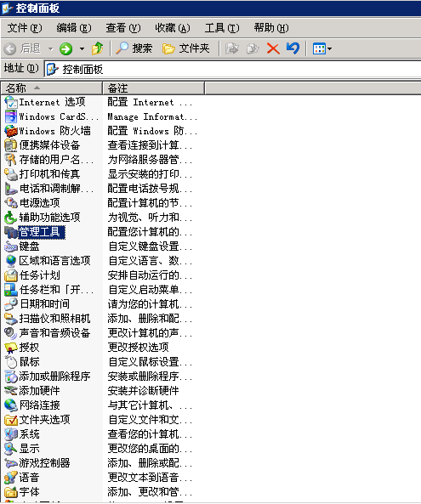Click the 安装并诊断硬件 description text
This screenshot has width=421, height=504.
pos(144,390)
